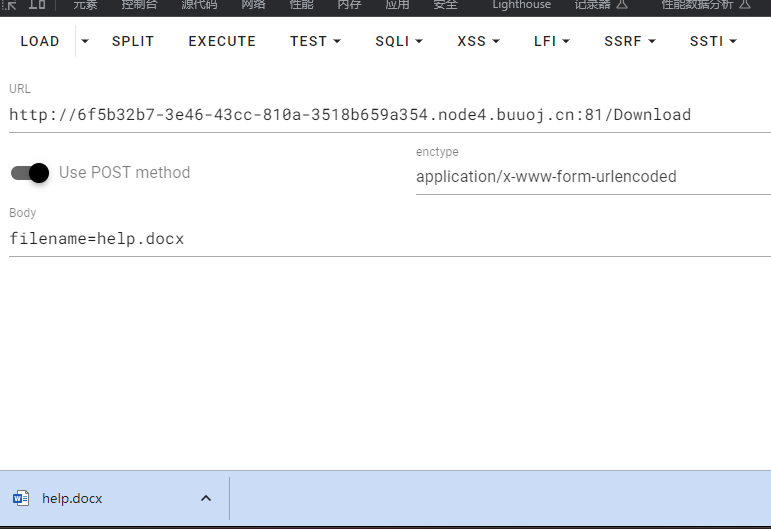The height and width of the screenshot is (529, 771).
Task: Expand the LOAD dropdown arrow
Action: coord(85,41)
